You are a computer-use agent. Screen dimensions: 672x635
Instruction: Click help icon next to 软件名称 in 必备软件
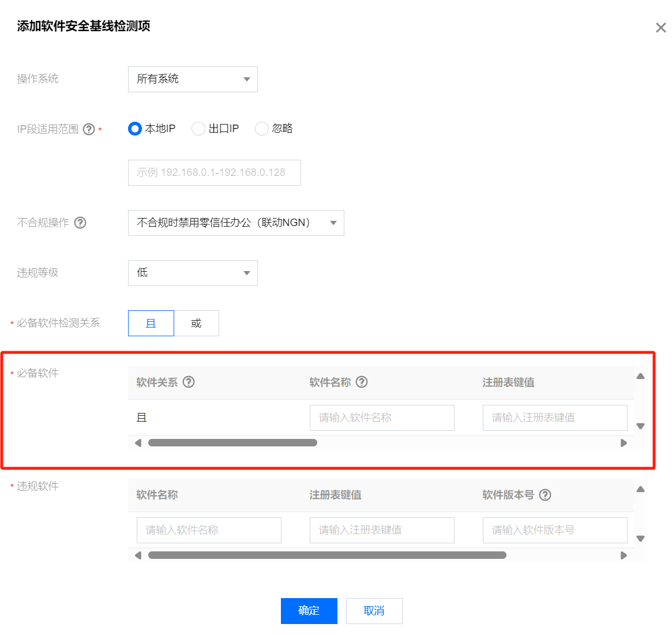(362, 382)
